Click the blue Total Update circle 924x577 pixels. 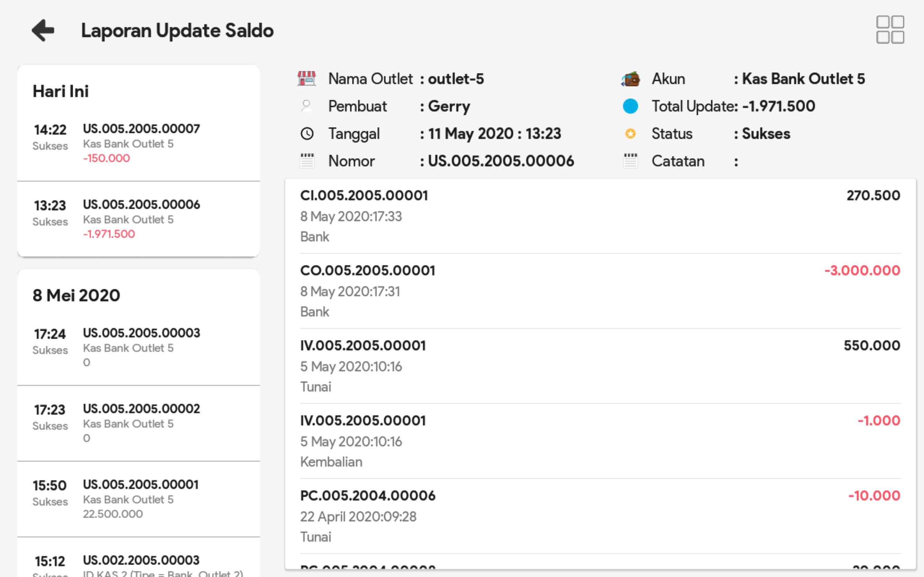(x=630, y=106)
